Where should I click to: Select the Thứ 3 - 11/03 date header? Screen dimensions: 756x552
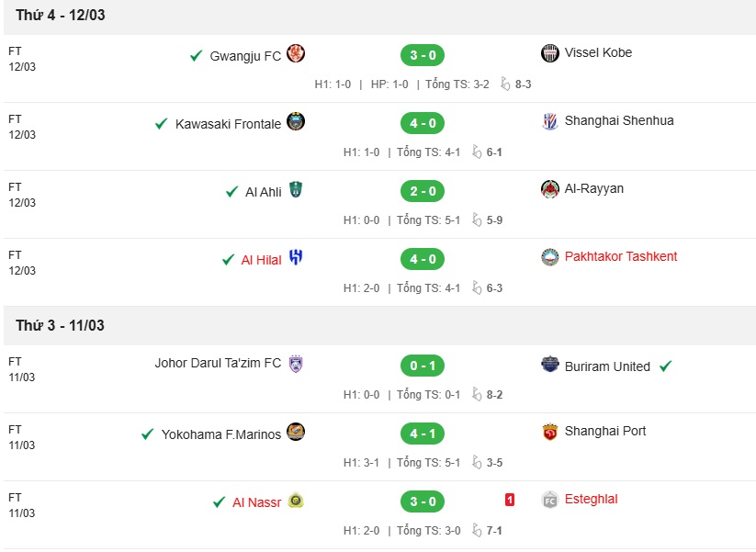[x=60, y=325]
